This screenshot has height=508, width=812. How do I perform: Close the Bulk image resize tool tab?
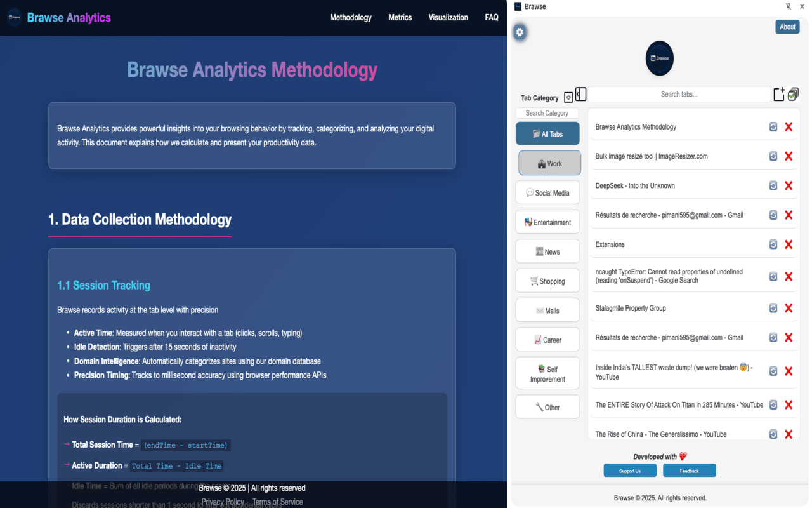click(x=789, y=156)
